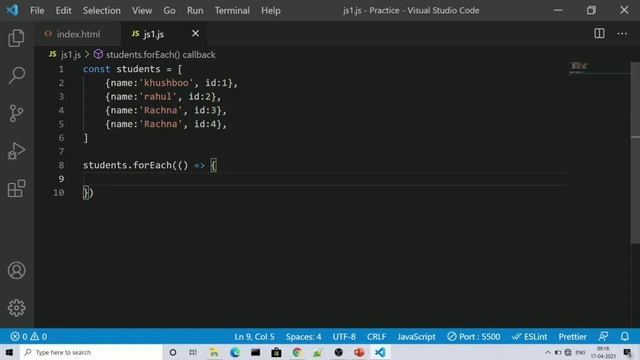
Task: Open the Accounts menu icon
Action: 16,270
